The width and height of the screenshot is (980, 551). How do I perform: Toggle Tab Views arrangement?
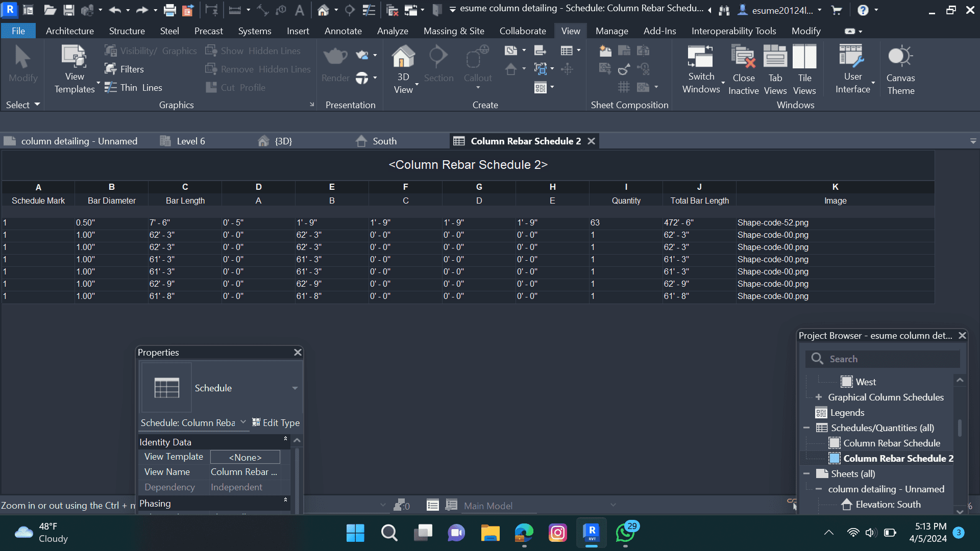click(x=775, y=57)
